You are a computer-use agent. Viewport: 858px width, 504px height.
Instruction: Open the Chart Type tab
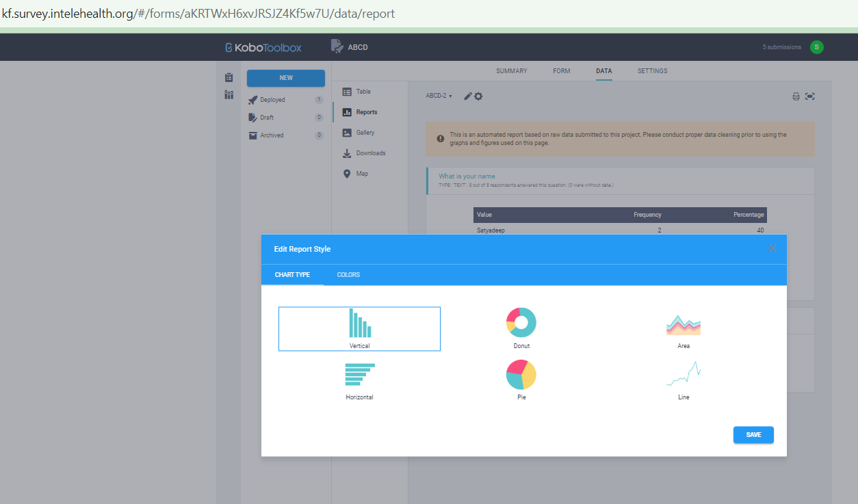[x=292, y=275]
